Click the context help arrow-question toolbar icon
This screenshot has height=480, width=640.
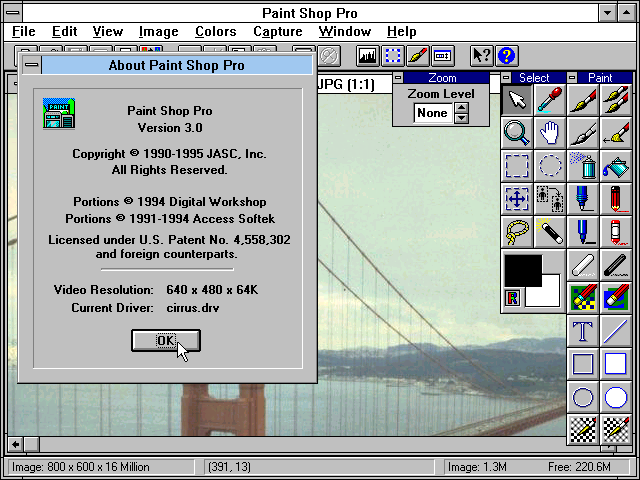[x=482, y=56]
